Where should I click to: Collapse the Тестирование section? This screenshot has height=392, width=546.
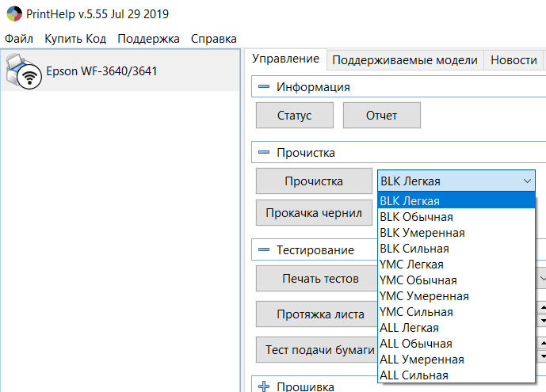tap(264, 249)
